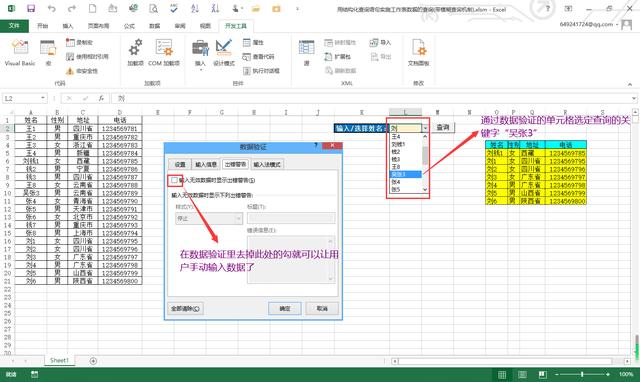Click Clear All (全部清除) button

click(185, 309)
